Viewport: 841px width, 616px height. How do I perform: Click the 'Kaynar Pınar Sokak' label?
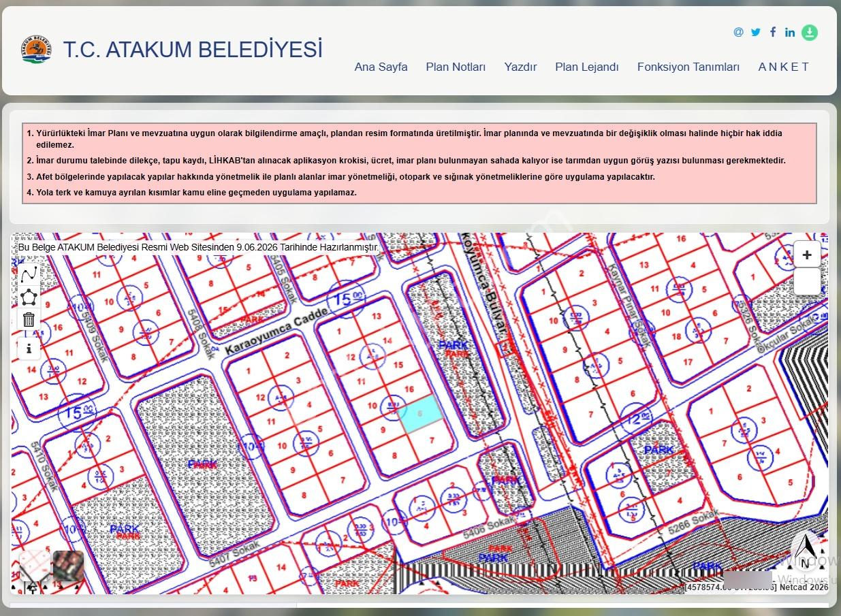[629, 305]
